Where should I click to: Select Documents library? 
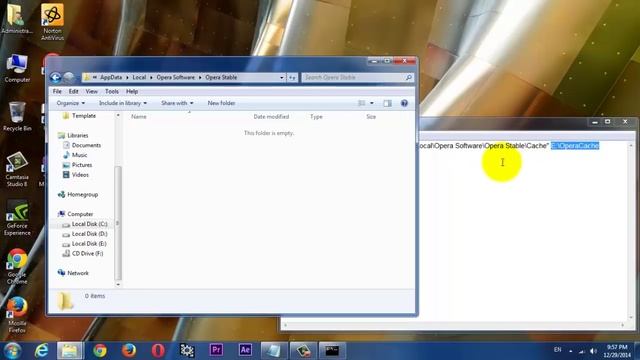[x=86, y=145]
